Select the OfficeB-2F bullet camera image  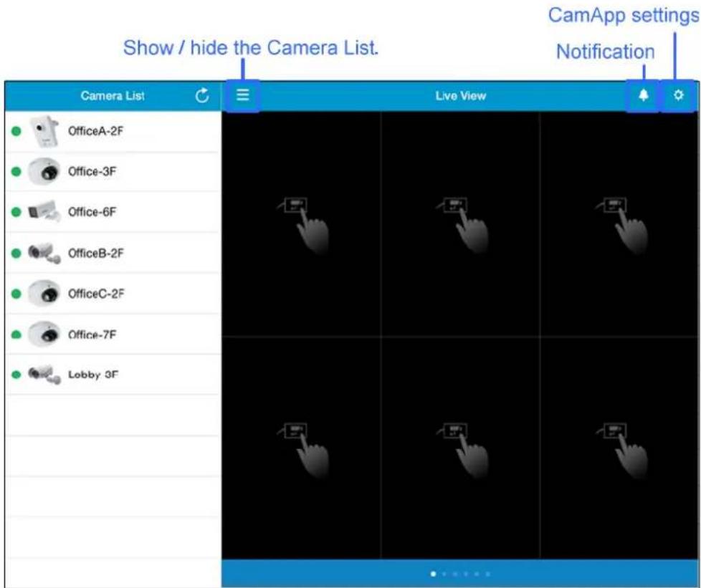(x=44, y=253)
